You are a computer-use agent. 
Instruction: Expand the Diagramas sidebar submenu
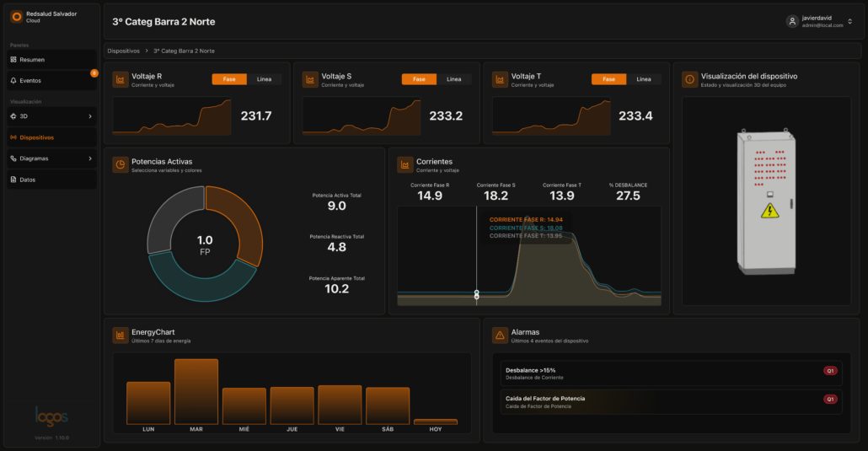point(89,158)
